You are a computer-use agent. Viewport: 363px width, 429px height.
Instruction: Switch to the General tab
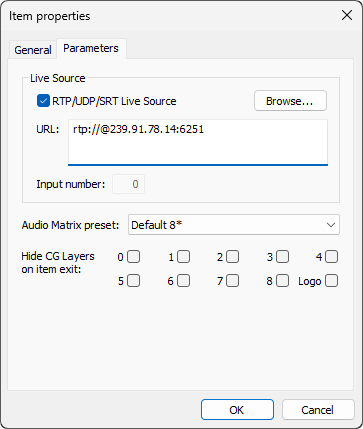(x=33, y=50)
